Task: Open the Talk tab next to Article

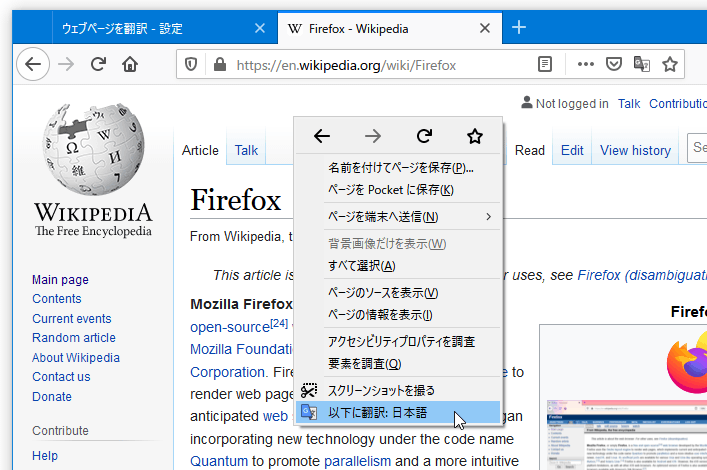Action: [x=246, y=150]
